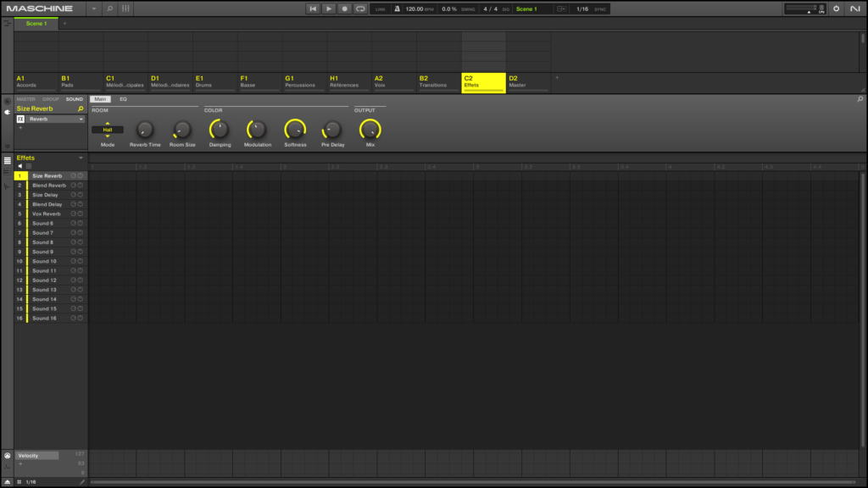This screenshot has width=868, height=488.
Task: Select the sound list view icon
Action: pos(7,160)
